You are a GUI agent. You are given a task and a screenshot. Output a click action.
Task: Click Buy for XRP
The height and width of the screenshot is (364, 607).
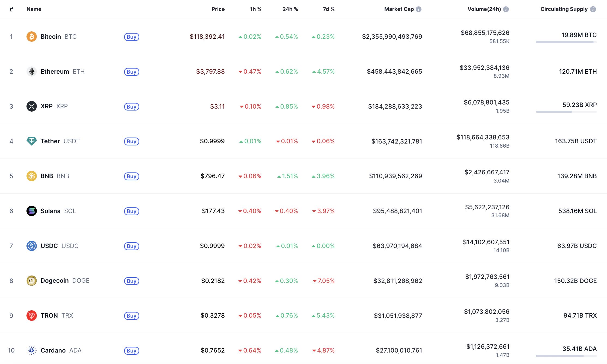coord(132,107)
